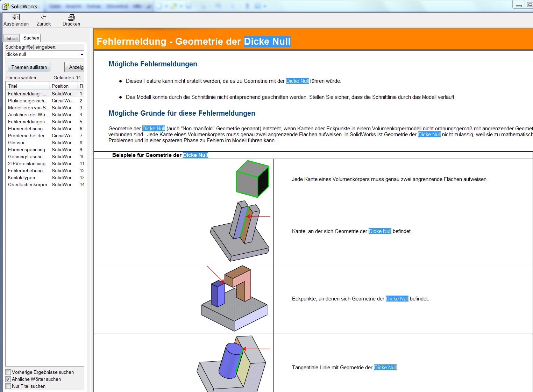Select the 'Fehlermeldung - ...' result in row 1
Image resolution: width=533 pixels, height=392 pixels.
tap(45, 94)
